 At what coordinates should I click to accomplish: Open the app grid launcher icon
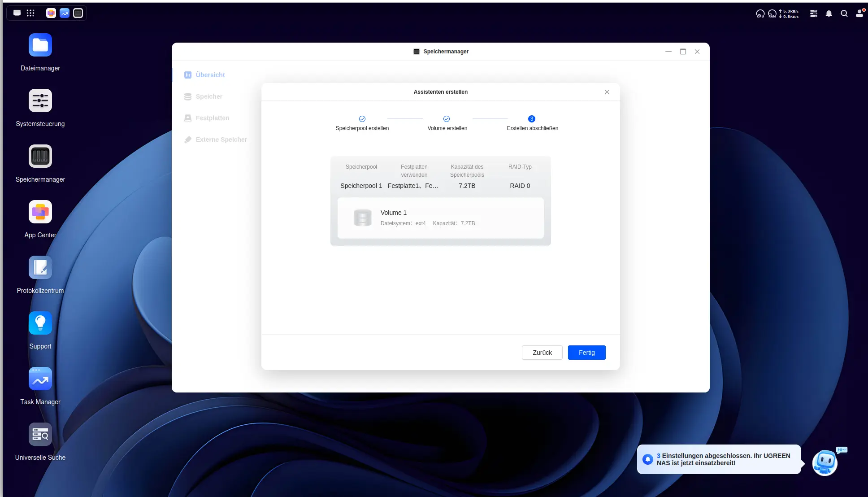pyautogui.click(x=30, y=13)
